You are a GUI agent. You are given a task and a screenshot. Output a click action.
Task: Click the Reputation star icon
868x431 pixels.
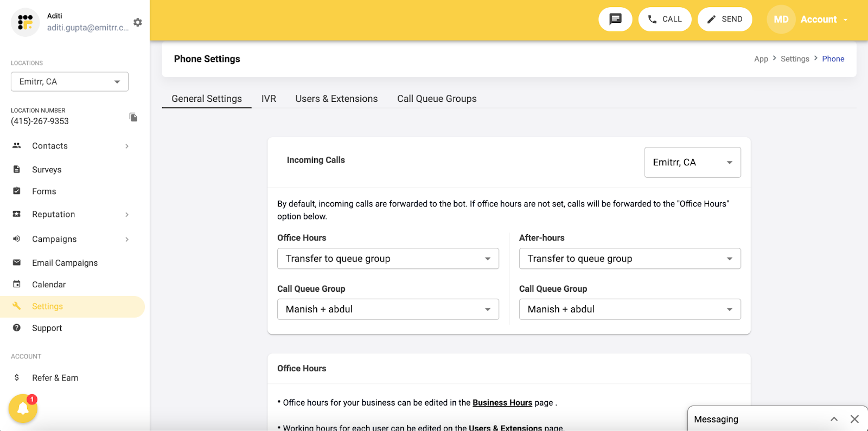coord(17,214)
